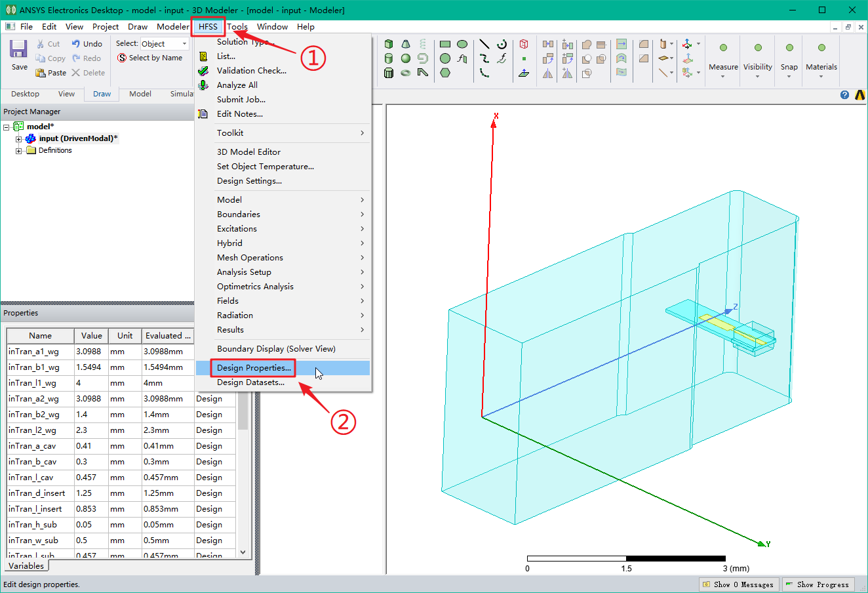This screenshot has width=868, height=593.
Task: Choose 3D Model Editor in the menu
Action: coord(283,152)
